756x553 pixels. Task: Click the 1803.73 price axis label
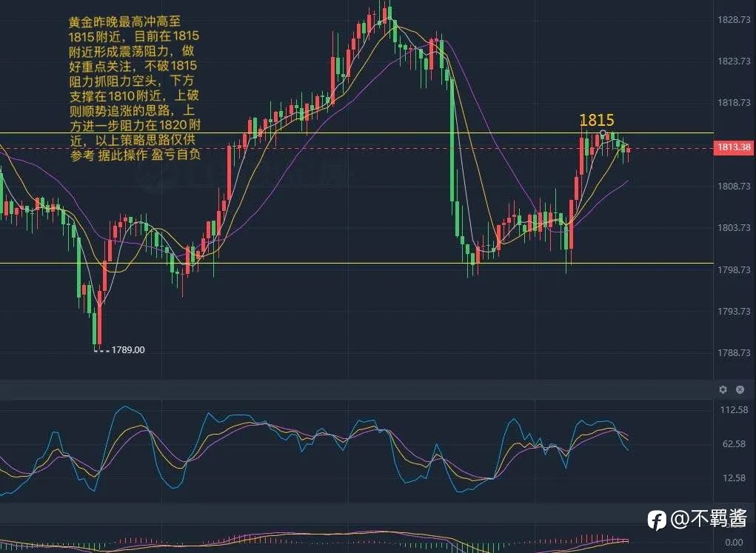[734, 227]
